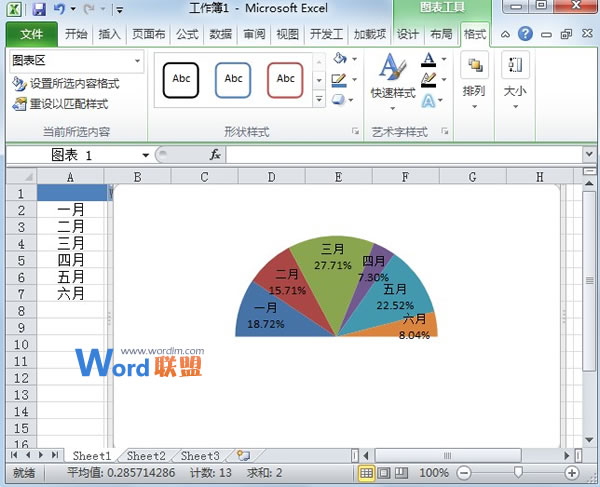Switch to Page Break Preview view
Viewport: 600px width, 487px height.
(x=399, y=472)
